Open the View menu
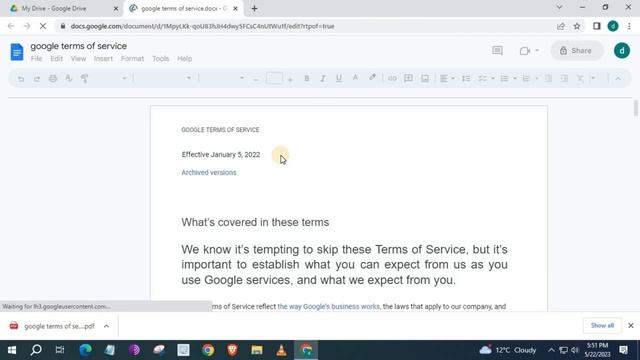 click(x=78, y=59)
